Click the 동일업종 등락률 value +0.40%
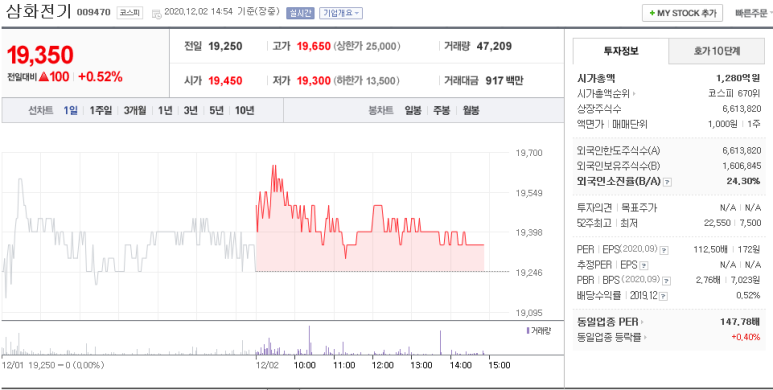 [746, 337]
